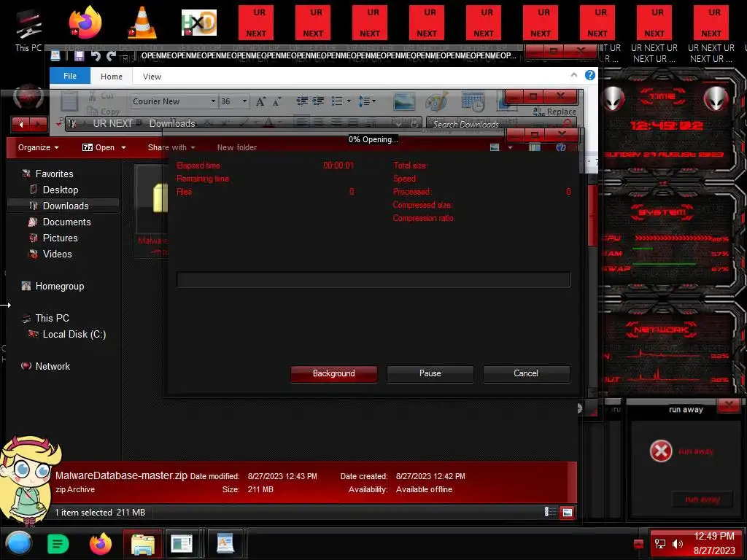Create a New folder from Explorer toolbar

tap(237, 147)
